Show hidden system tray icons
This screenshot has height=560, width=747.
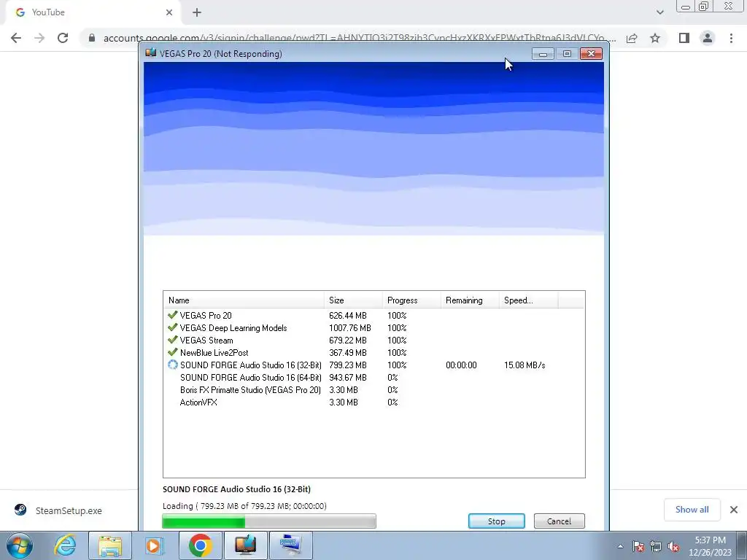[620, 546]
